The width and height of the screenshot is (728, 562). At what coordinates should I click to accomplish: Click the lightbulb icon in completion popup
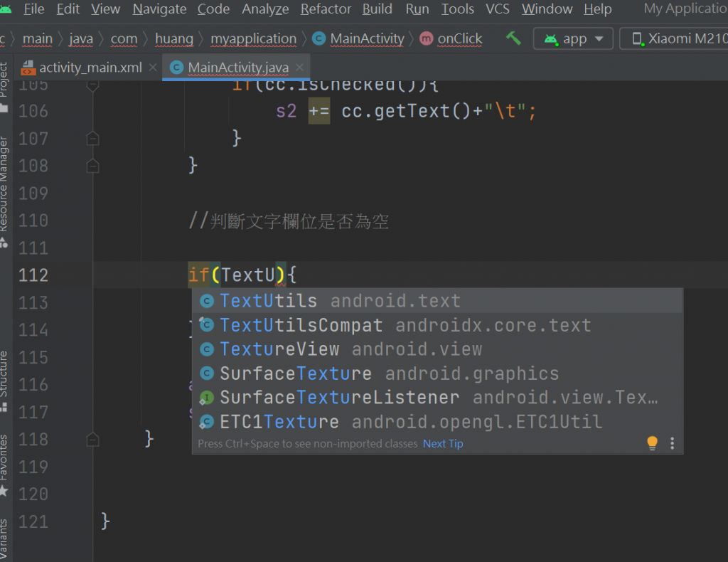(653, 443)
